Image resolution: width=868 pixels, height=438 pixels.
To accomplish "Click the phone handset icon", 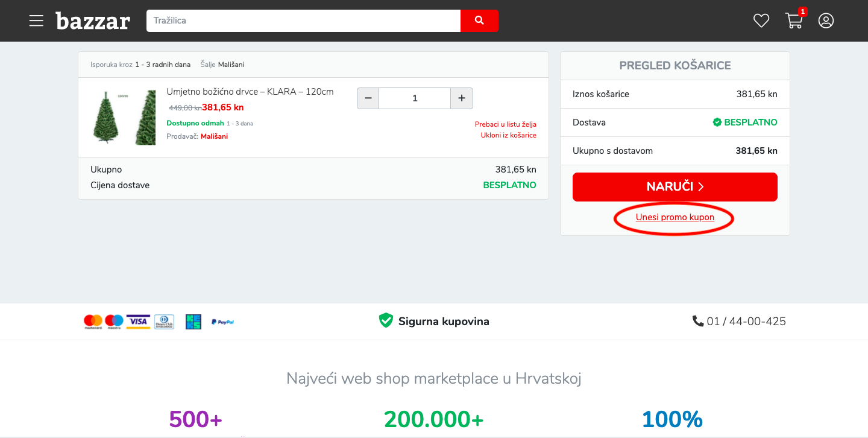I will click(x=698, y=321).
